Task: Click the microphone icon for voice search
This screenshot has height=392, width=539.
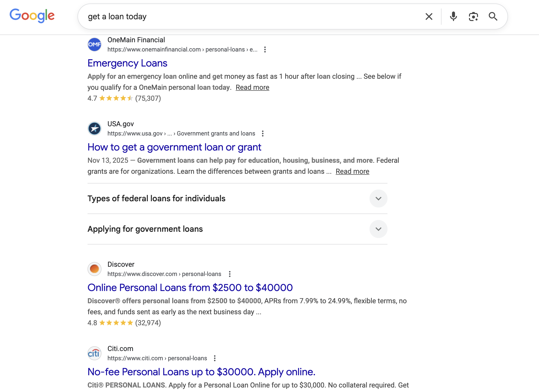Action: pos(453,16)
